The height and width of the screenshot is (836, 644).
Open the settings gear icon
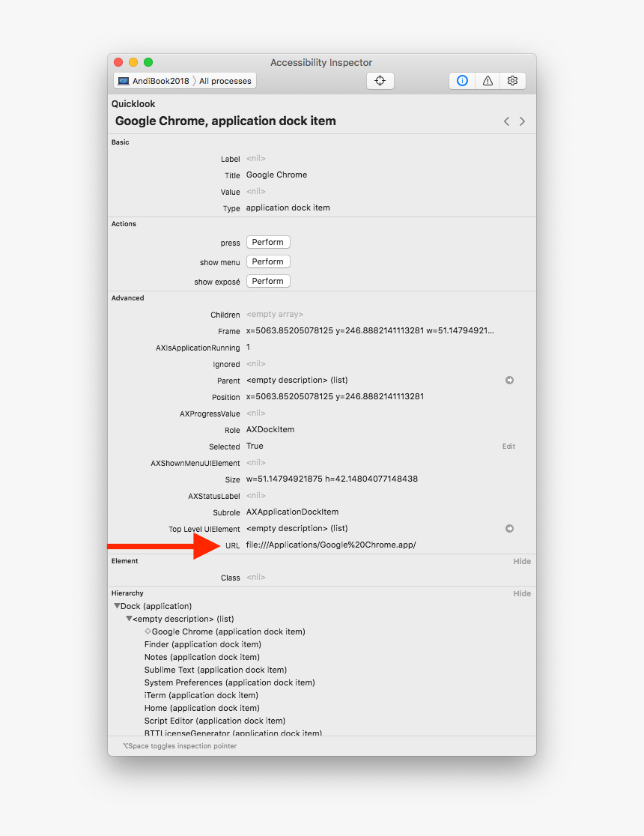click(x=513, y=81)
